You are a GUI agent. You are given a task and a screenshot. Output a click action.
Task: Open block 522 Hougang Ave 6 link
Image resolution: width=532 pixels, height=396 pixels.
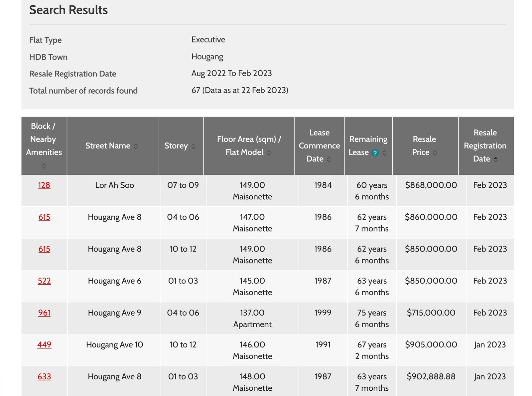tap(44, 281)
